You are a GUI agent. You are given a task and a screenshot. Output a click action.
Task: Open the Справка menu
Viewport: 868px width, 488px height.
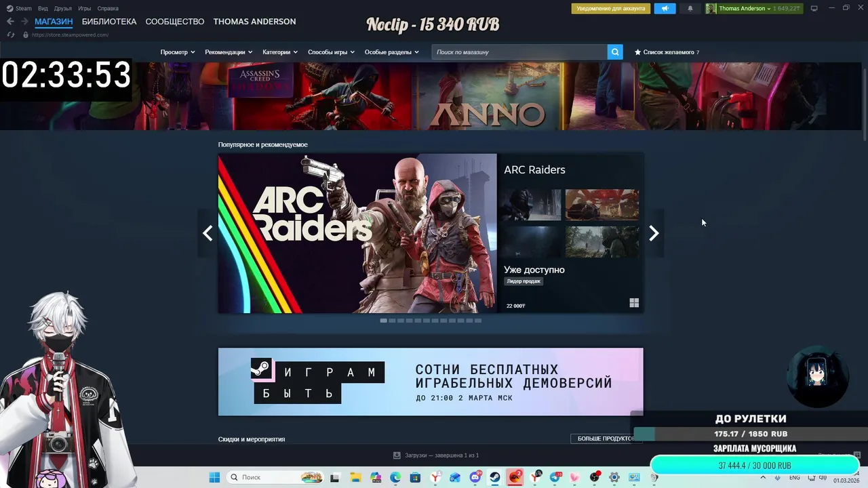click(x=108, y=8)
